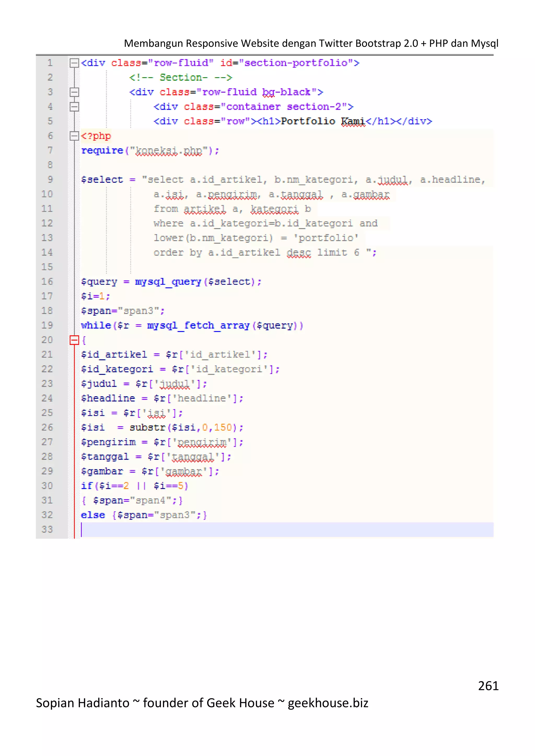The image size is (535, 756).
Task: Click the lower(b.nm_kategori) = 'portfolio' line
Action: (x=256, y=238)
